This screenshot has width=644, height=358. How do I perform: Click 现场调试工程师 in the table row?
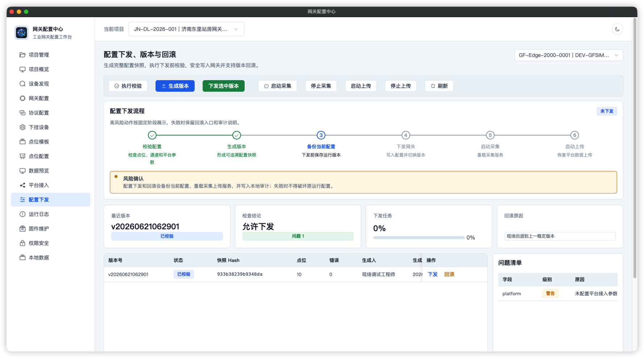pyautogui.click(x=378, y=274)
